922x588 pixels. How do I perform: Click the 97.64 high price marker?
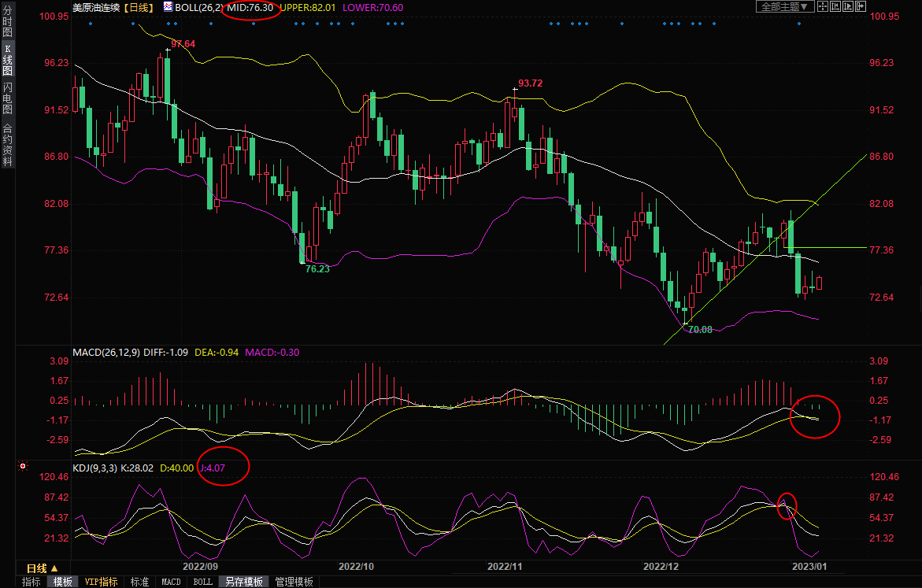tap(183, 44)
